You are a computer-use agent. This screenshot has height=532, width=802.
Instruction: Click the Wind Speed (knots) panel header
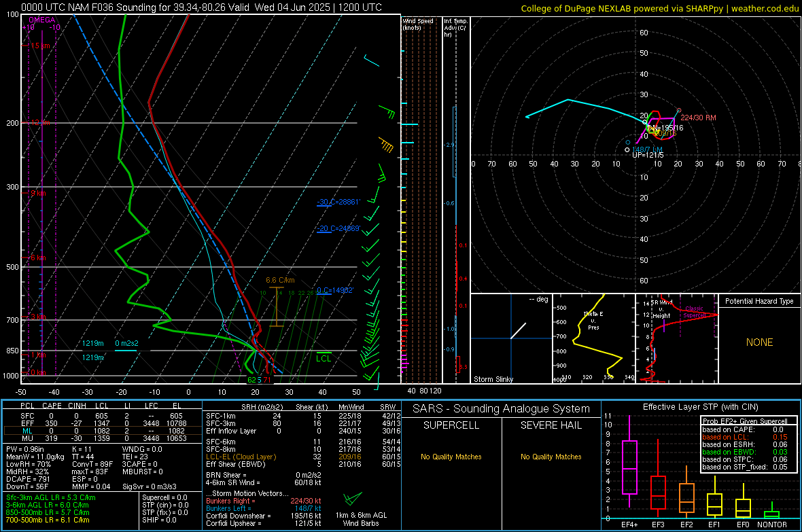click(x=418, y=24)
